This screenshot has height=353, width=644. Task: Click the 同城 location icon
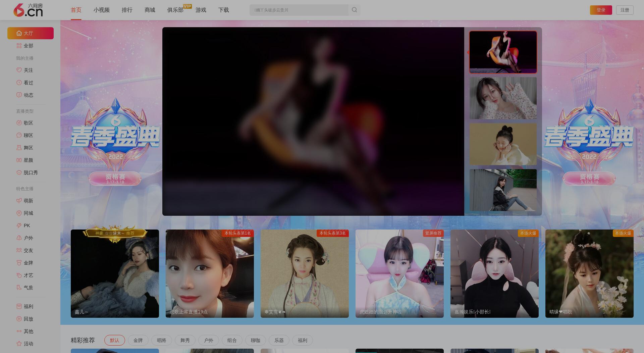19,213
